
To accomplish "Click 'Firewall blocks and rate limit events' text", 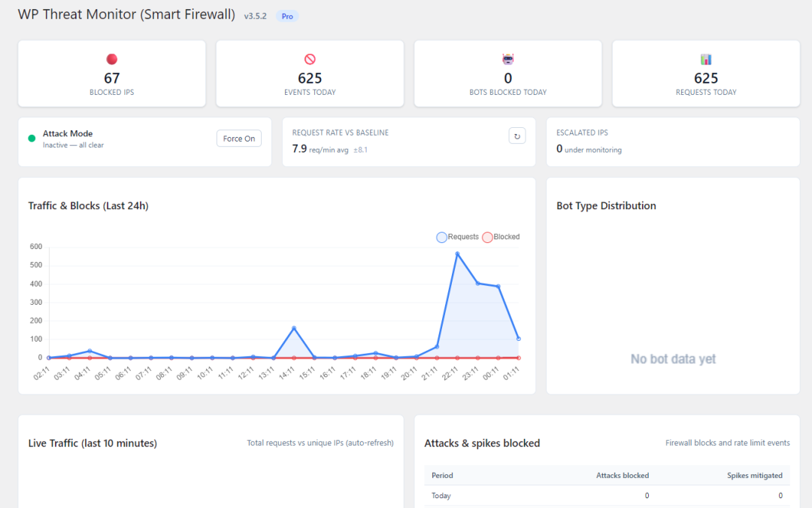I will pos(728,443).
